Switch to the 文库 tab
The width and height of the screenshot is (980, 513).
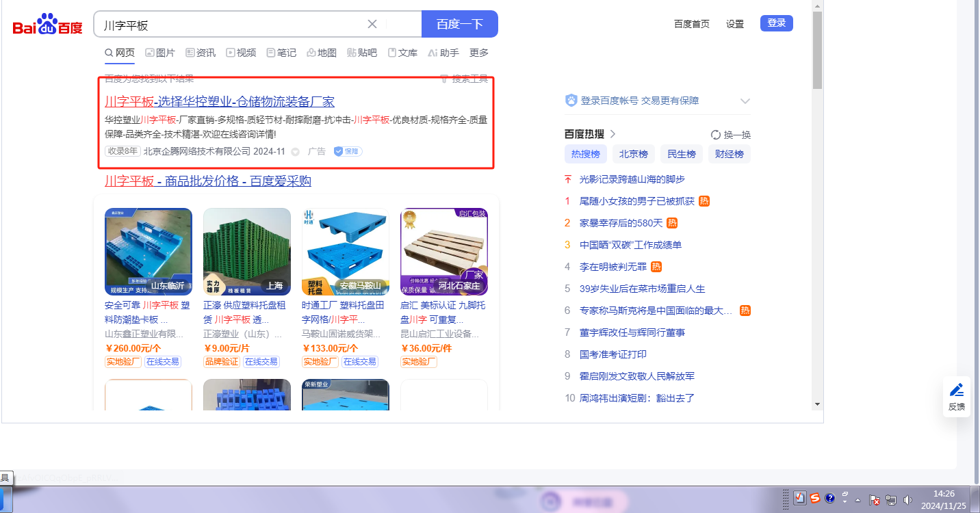click(x=402, y=53)
